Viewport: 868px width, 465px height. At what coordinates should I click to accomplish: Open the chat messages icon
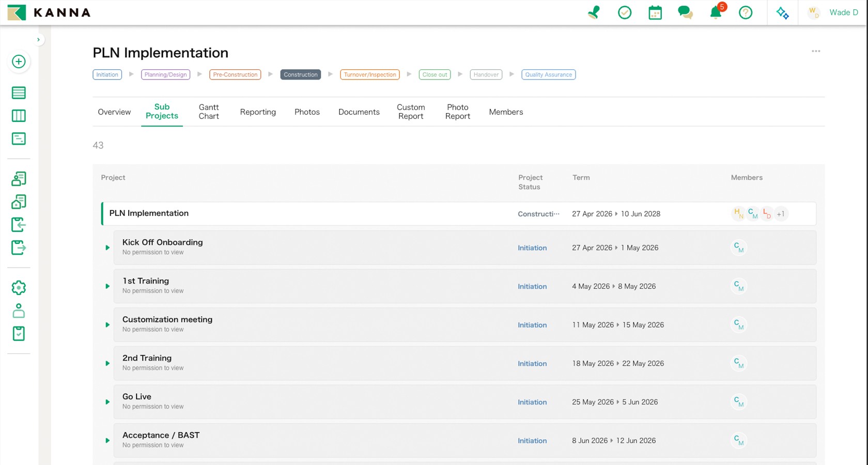coord(686,12)
